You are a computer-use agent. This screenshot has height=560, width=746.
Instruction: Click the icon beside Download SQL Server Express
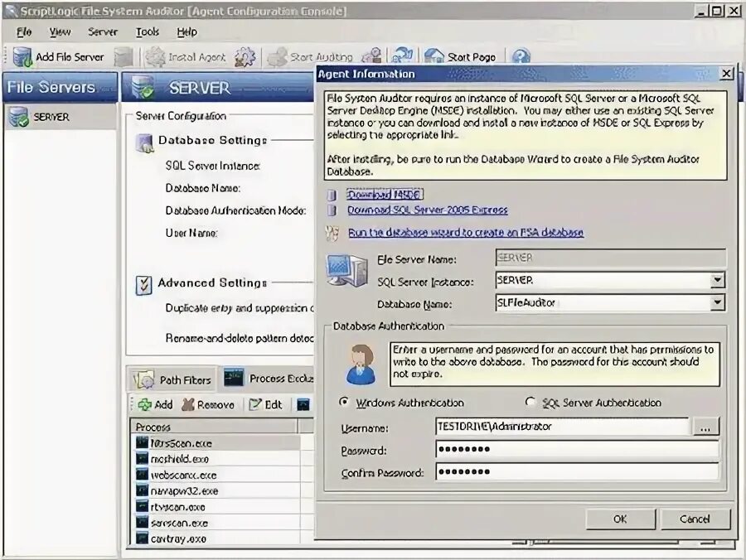click(332, 210)
